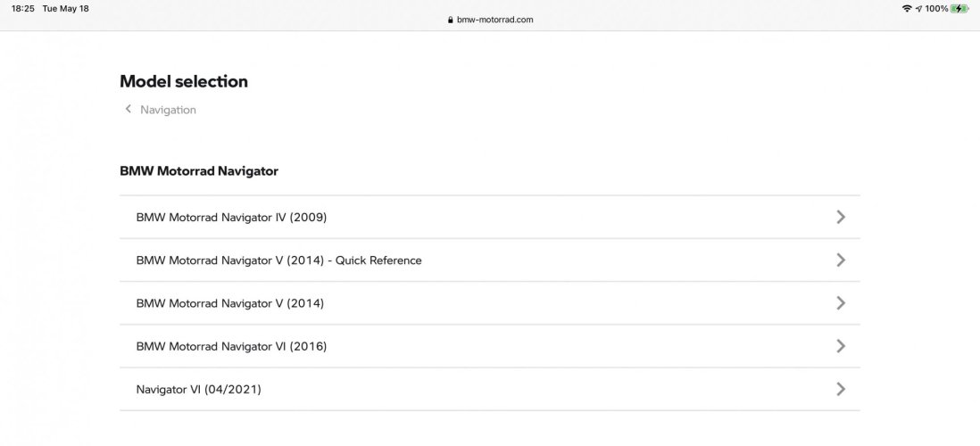Tap the 18:25 clock in status bar
The width and height of the screenshot is (980, 446).
click(x=22, y=9)
